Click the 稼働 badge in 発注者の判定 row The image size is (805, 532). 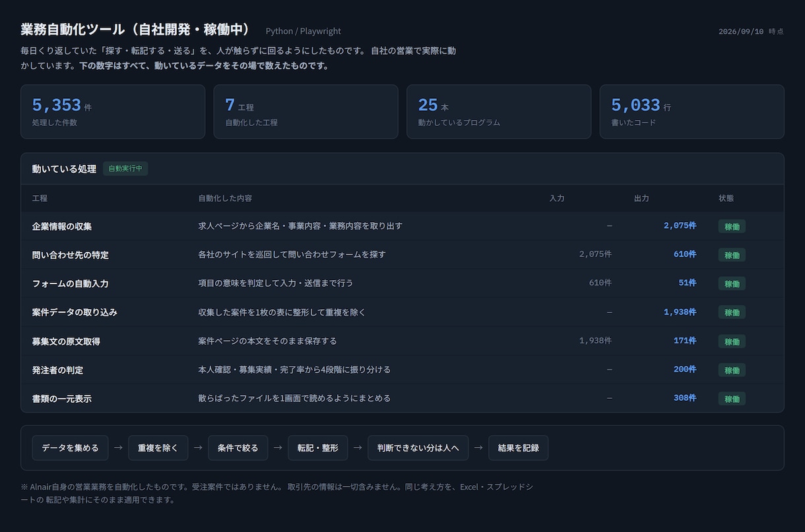click(x=732, y=370)
